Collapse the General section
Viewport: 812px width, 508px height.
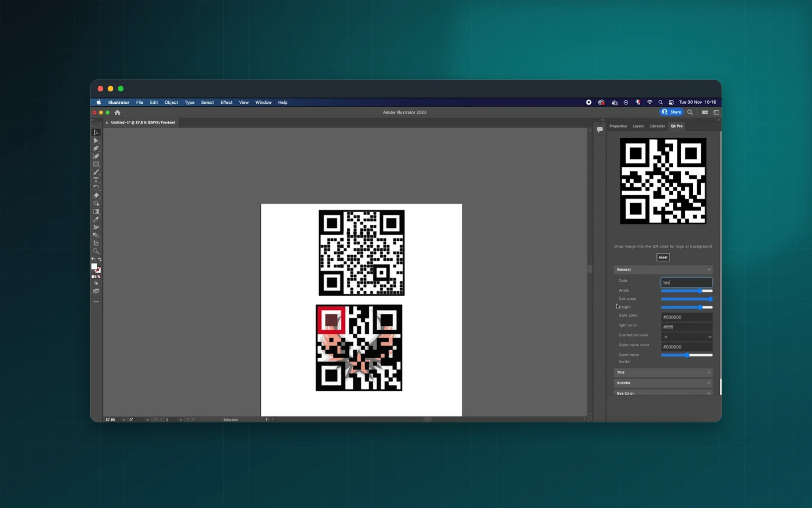(663, 270)
